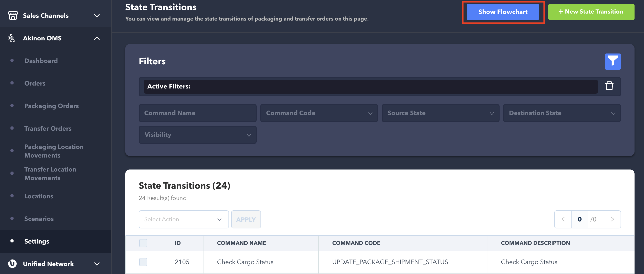This screenshot has height=274, width=644.
Task: Click the trash icon to clear active filters
Action: tap(609, 86)
